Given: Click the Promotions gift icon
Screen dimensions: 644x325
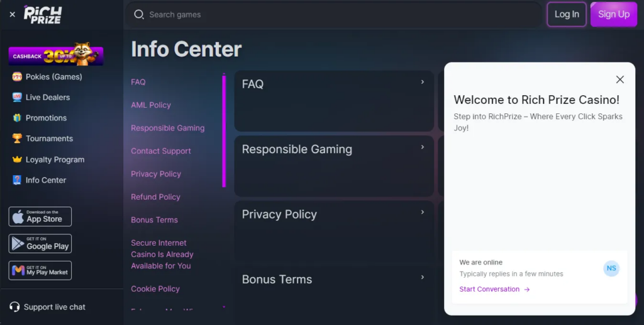Looking at the screenshot, I should point(17,118).
